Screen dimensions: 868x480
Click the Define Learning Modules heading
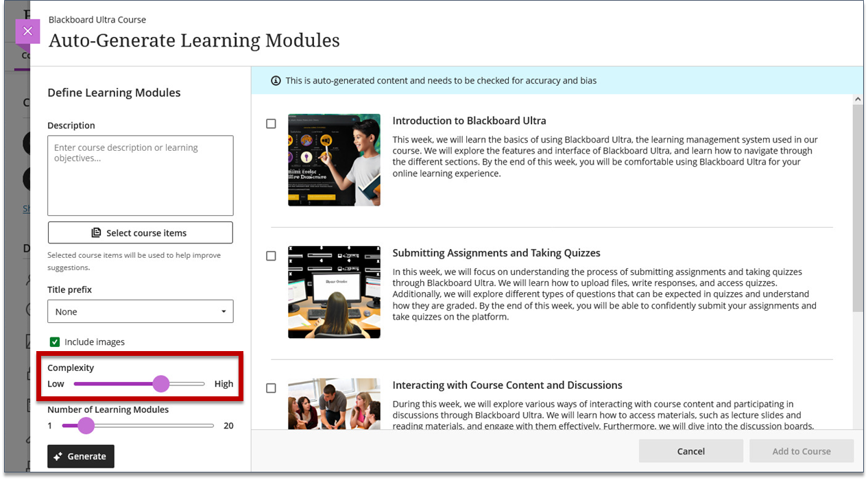point(114,93)
